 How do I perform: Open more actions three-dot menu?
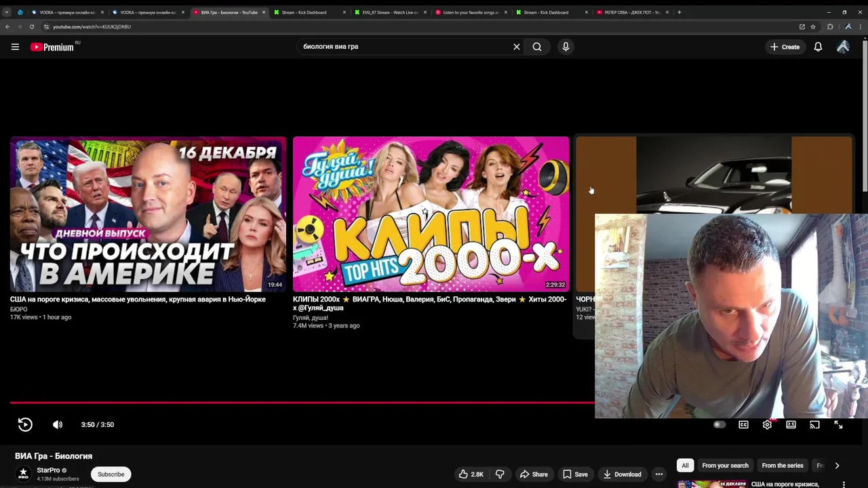[x=658, y=474]
